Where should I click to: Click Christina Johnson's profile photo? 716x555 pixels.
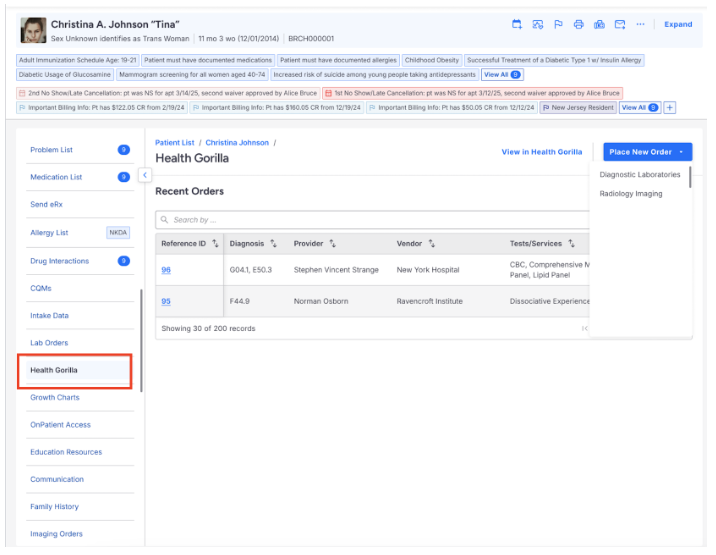[33, 30]
